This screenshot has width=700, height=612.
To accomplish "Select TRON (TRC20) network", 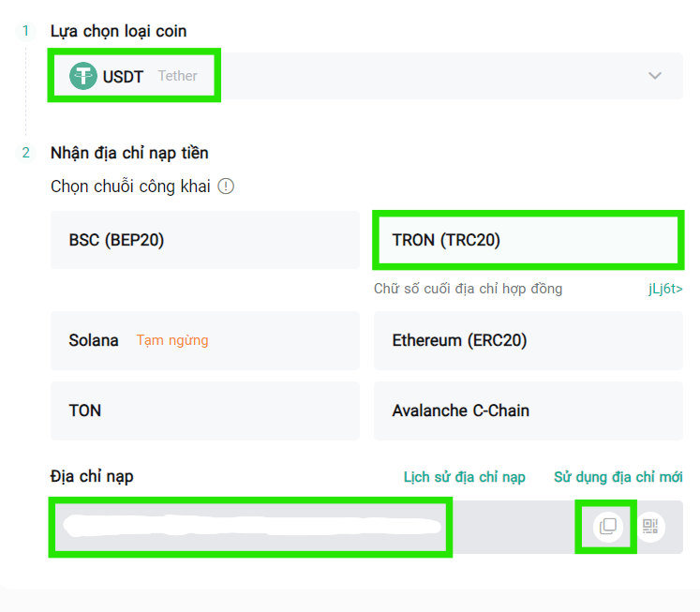I will coord(529,240).
